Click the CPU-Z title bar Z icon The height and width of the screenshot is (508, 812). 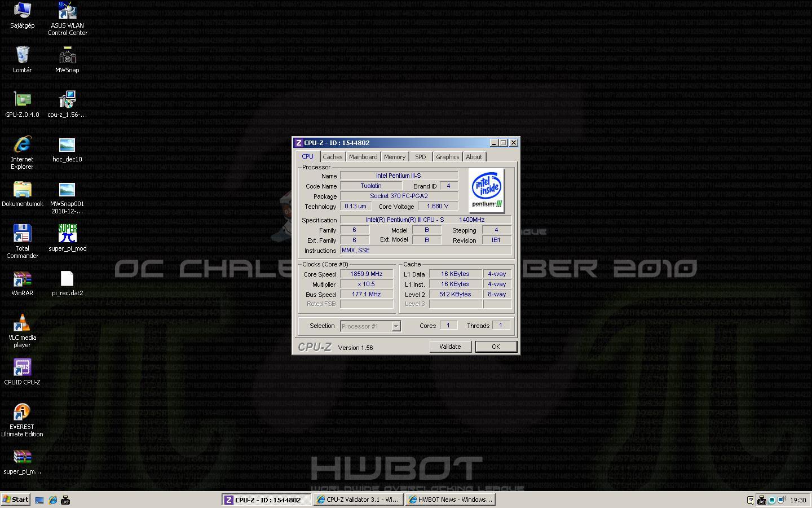(298, 143)
